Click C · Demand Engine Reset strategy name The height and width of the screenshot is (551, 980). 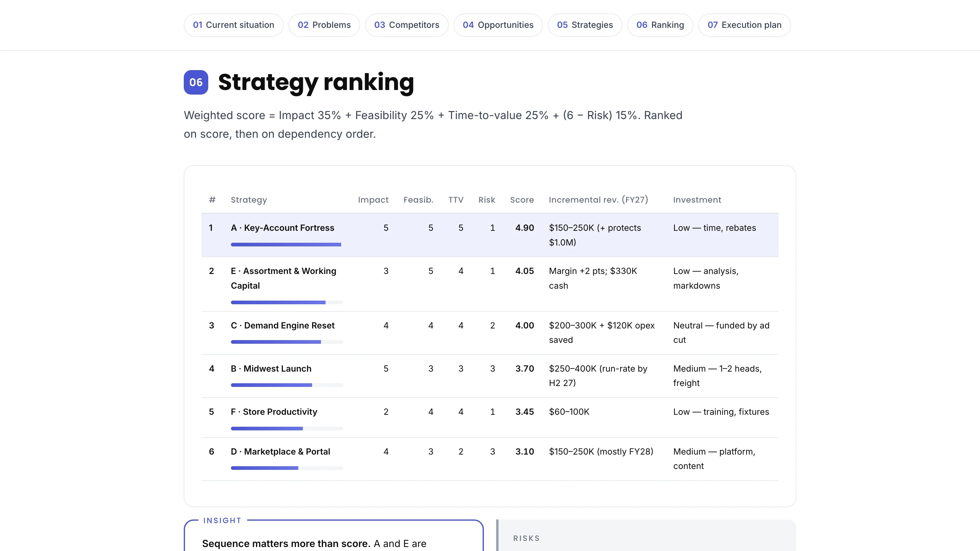(x=283, y=325)
